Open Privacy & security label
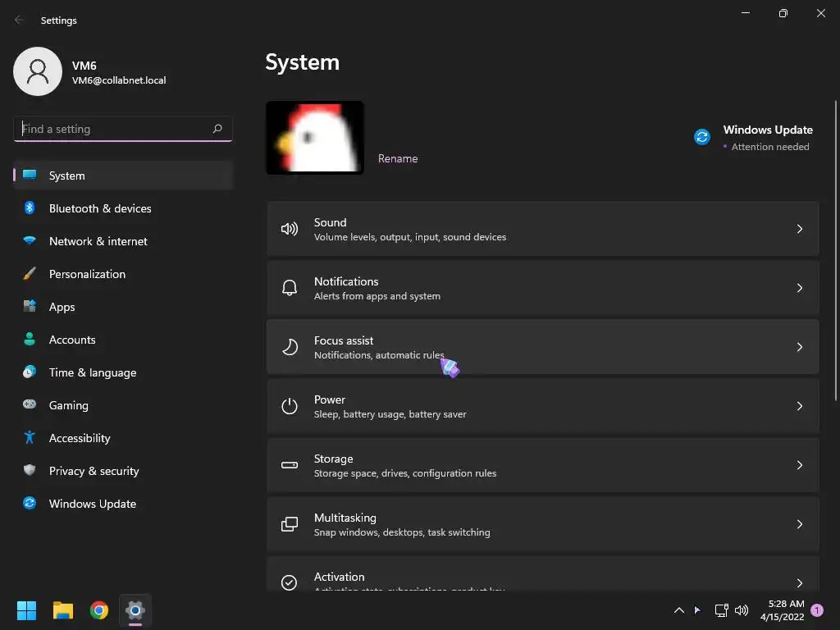840x630 pixels. coord(94,471)
